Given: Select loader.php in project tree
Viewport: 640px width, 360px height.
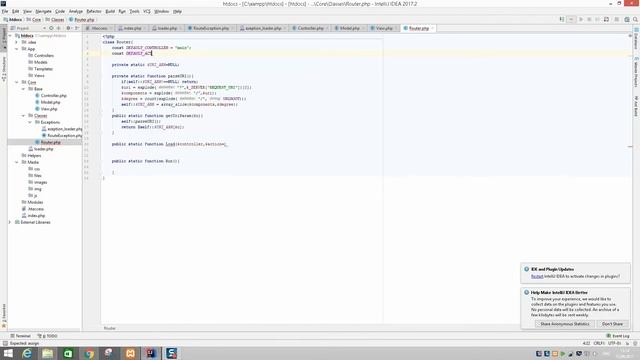Looking at the screenshot, I should click(44, 149).
